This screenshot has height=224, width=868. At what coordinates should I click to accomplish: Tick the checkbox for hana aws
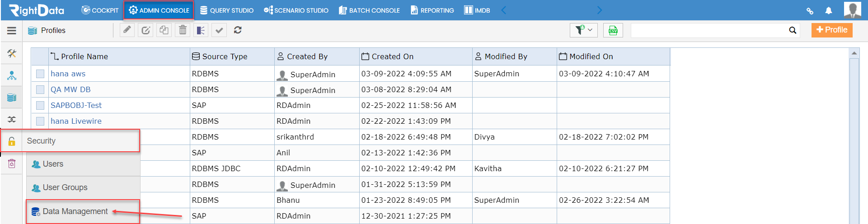point(40,74)
